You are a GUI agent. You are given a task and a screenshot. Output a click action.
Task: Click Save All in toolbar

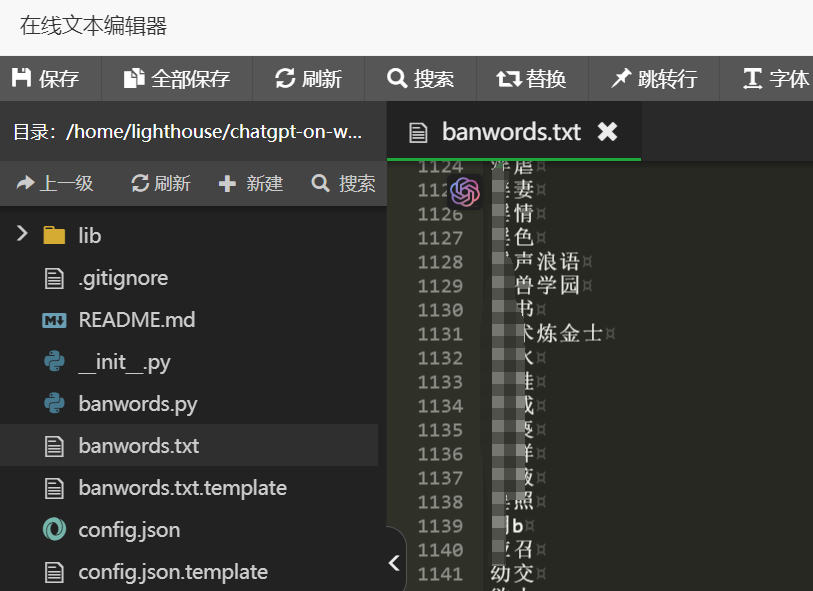click(x=177, y=79)
